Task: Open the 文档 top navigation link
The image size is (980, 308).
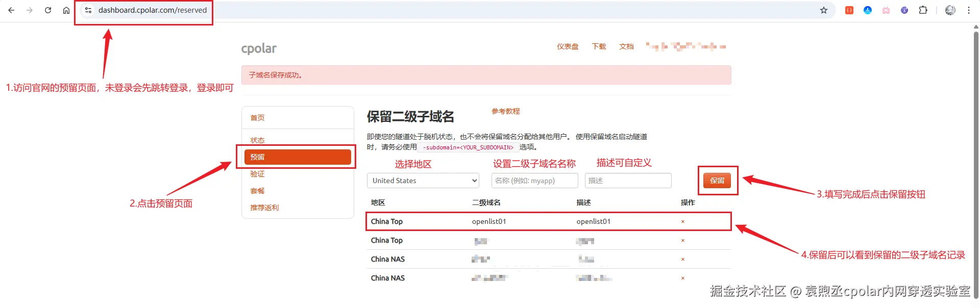Action: coord(626,46)
